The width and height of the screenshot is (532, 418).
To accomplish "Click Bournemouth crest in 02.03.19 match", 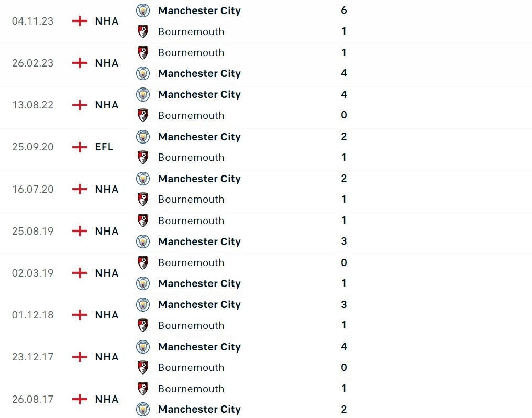I will [x=142, y=262].
